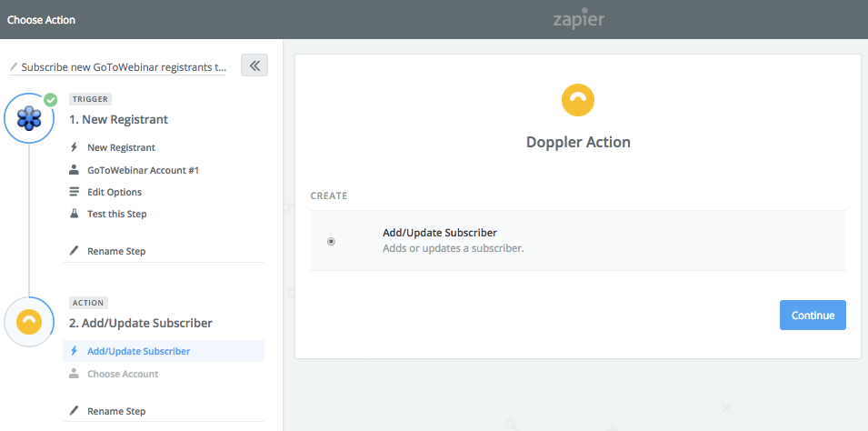Click the pencil icon beside the Zap name

[x=14, y=67]
